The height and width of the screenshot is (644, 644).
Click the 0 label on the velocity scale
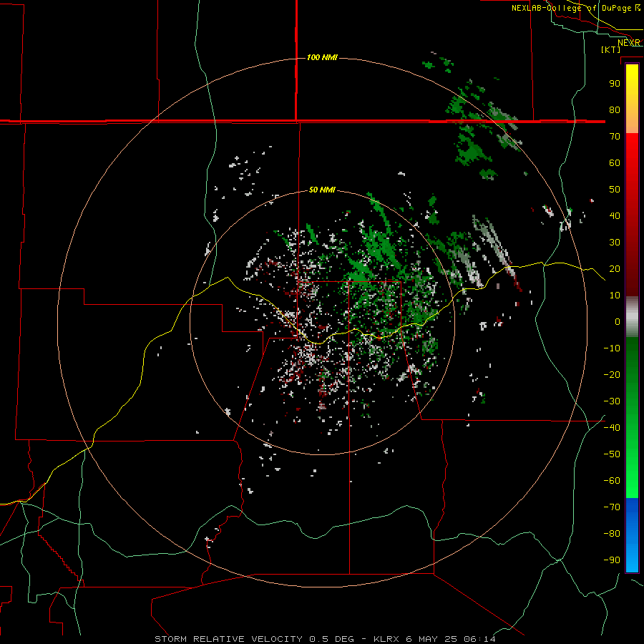pos(618,321)
